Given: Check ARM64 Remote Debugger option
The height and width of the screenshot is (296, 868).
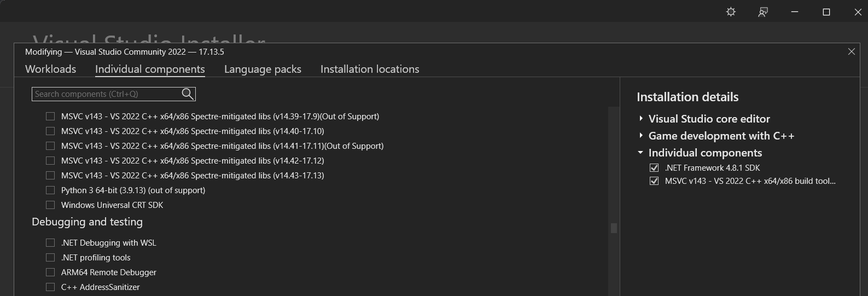Looking at the screenshot, I should [50, 272].
